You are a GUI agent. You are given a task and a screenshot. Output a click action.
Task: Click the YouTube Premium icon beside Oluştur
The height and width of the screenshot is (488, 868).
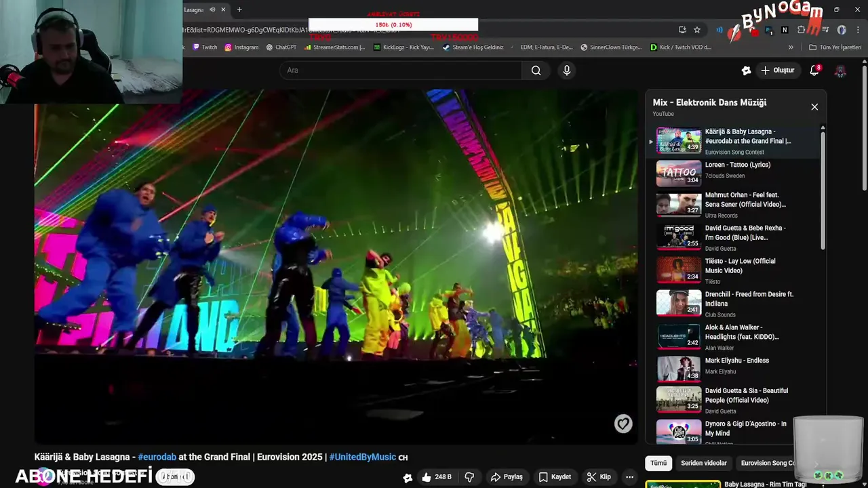pyautogui.click(x=746, y=70)
